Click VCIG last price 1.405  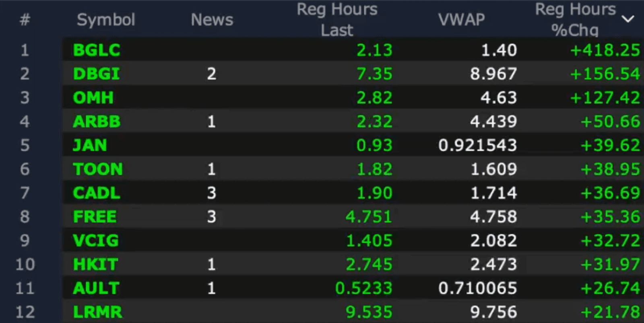(369, 240)
